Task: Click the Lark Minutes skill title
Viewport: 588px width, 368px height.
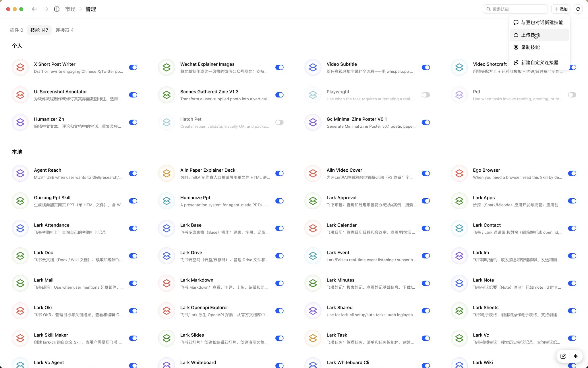Action: tap(340, 280)
